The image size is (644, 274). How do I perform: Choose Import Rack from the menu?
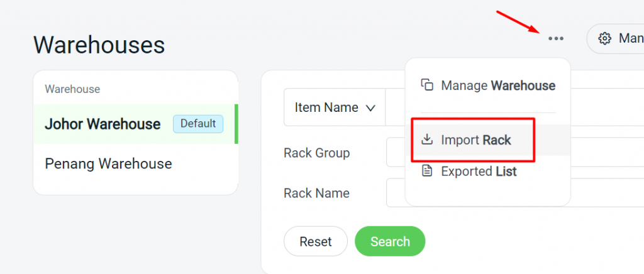click(476, 140)
